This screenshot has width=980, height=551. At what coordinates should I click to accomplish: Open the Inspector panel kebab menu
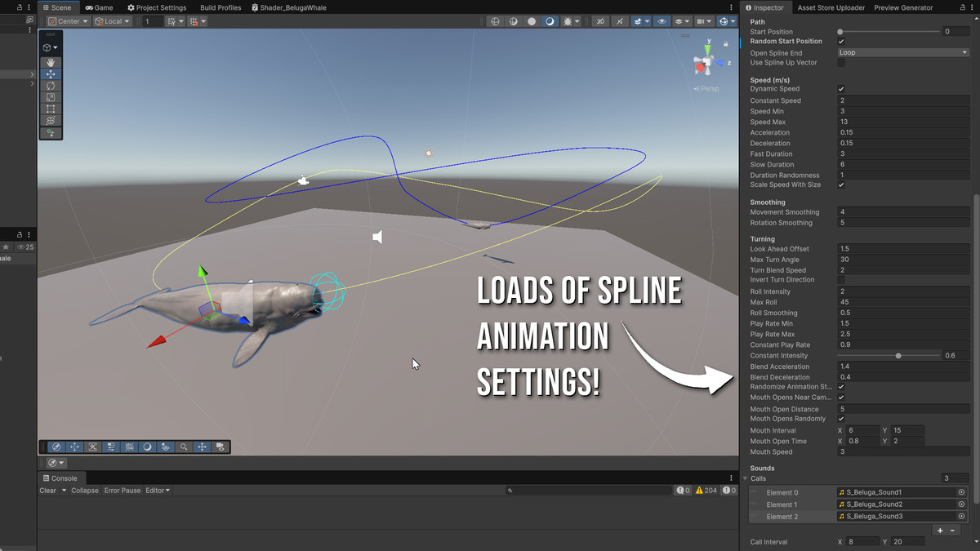tap(973, 7)
